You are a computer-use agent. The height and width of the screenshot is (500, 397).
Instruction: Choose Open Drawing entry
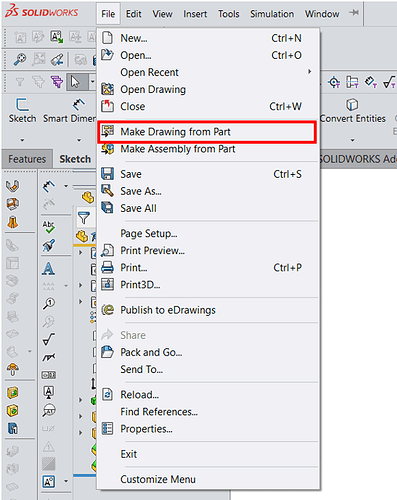207,89
